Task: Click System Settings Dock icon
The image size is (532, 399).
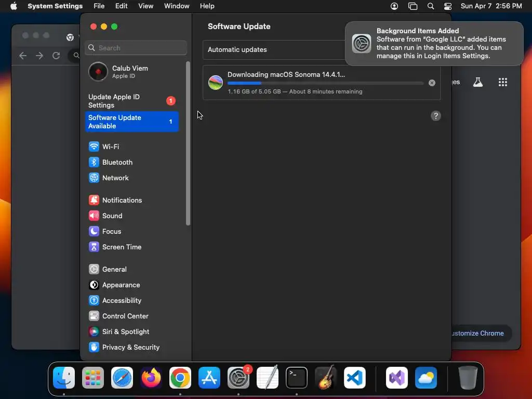Action: pos(238,378)
